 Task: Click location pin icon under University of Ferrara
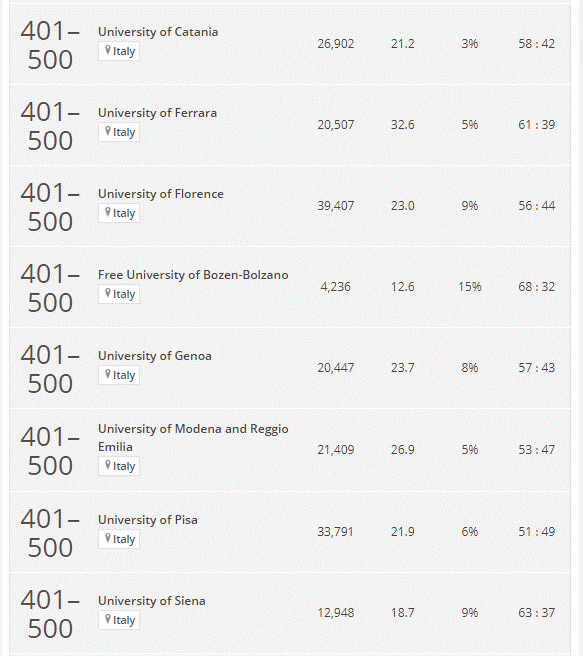click(x=107, y=131)
